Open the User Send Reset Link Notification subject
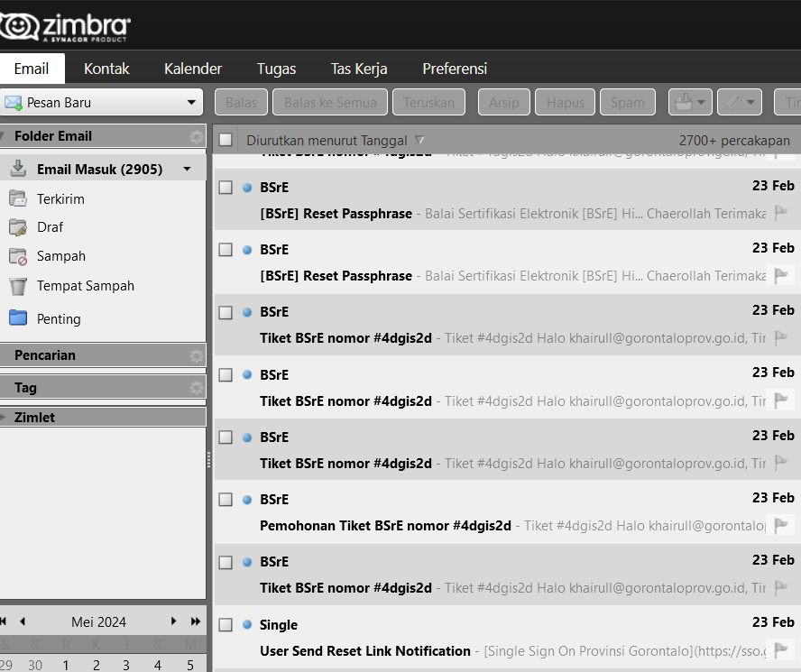This screenshot has width=801, height=672. [x=364, y=650]
